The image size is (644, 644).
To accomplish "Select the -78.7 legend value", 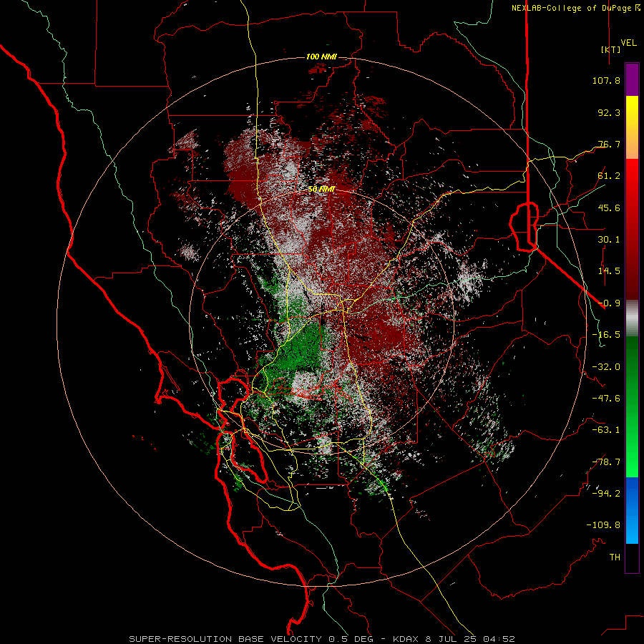I will pos(606,462).
